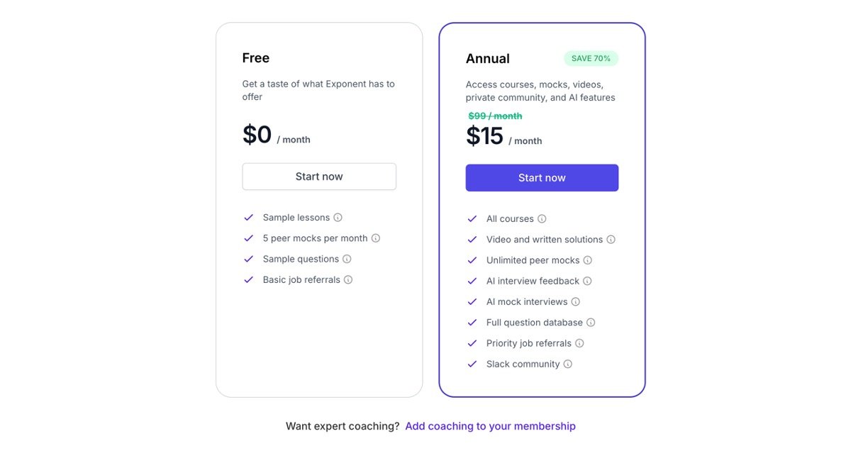Screen dimensions: 868x451
Task: Show info for Basic job referrals
Action: (348, 279)
